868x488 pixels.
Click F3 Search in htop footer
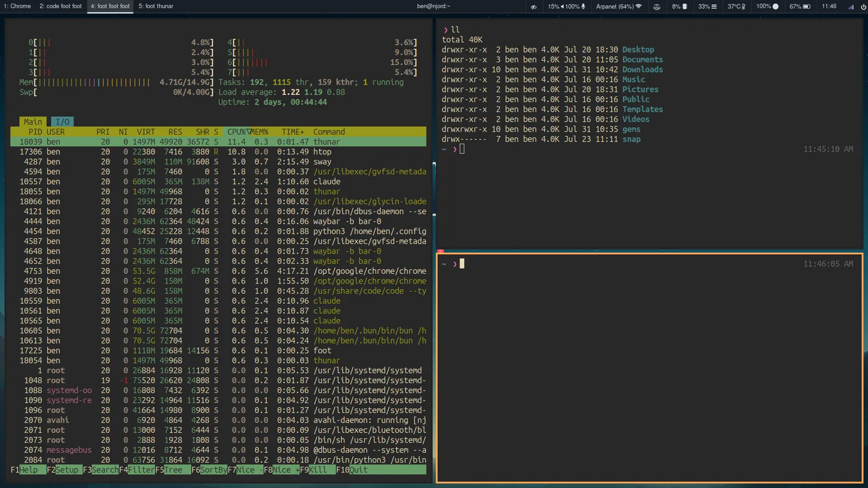click(101, 470)
